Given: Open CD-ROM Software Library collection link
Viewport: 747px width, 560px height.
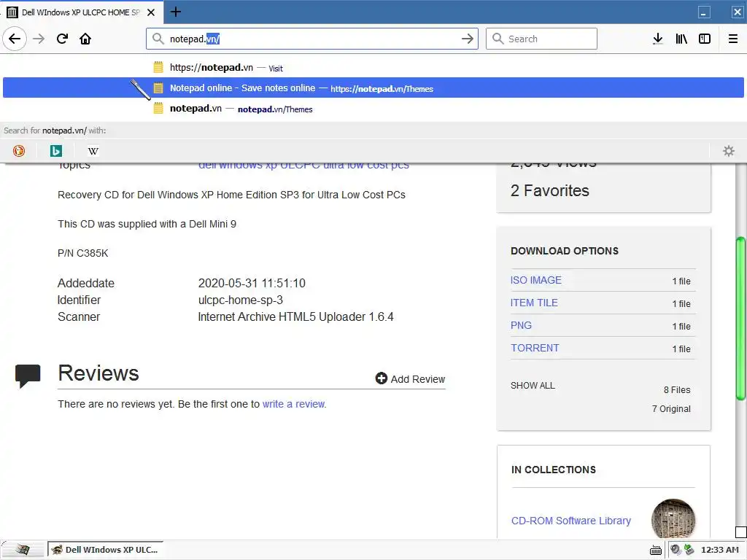Looking at the screenshot, I should pyautogui.click(x=570, y=521).
